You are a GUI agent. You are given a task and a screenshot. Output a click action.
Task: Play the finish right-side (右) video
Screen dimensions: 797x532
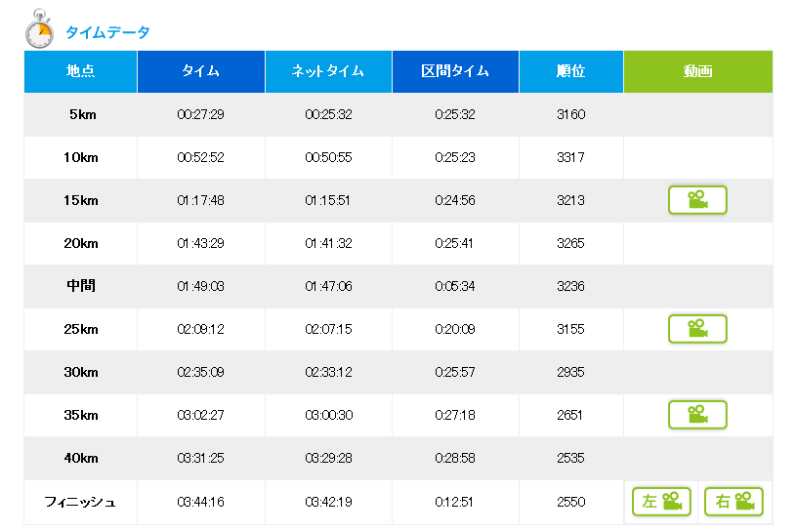pos(734,502)
